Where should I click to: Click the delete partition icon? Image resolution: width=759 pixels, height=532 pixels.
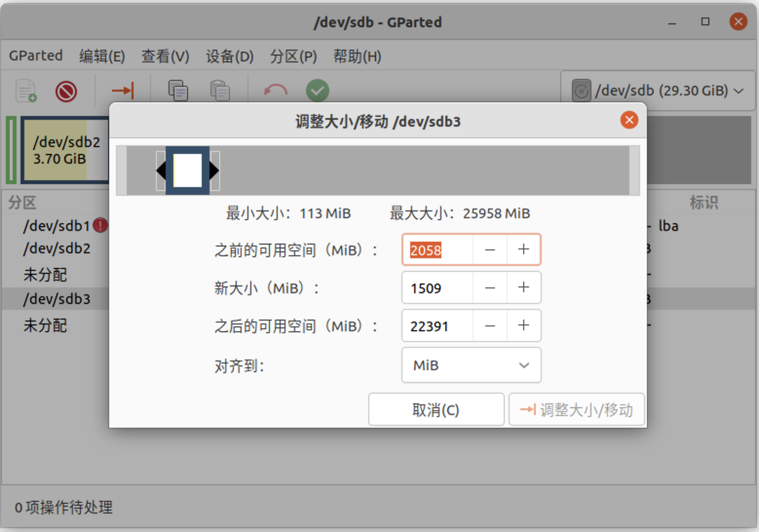[66, 91]
